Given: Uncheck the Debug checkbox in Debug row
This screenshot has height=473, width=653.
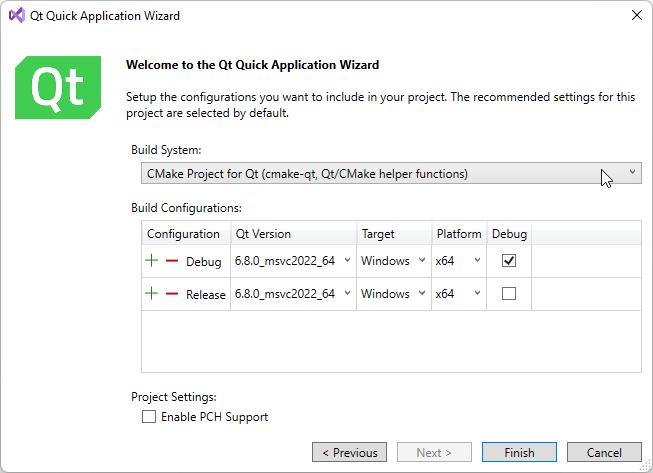Looking at the screenshot, I should coord(509,260).
